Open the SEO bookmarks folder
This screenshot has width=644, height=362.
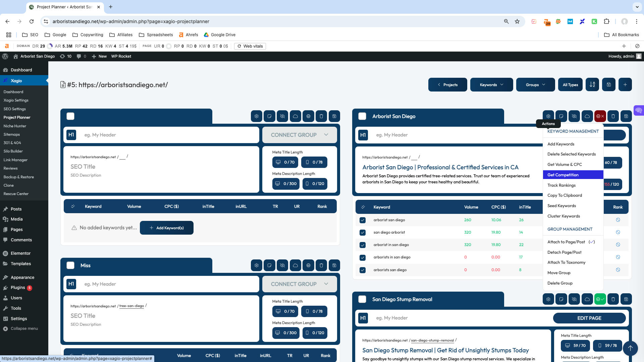click(30, 35)
